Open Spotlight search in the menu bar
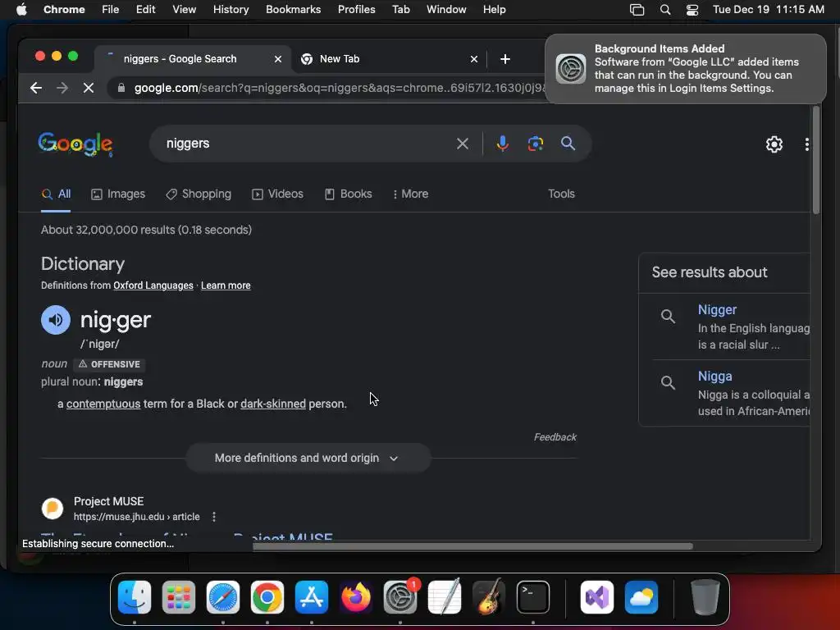 (664, 10)
